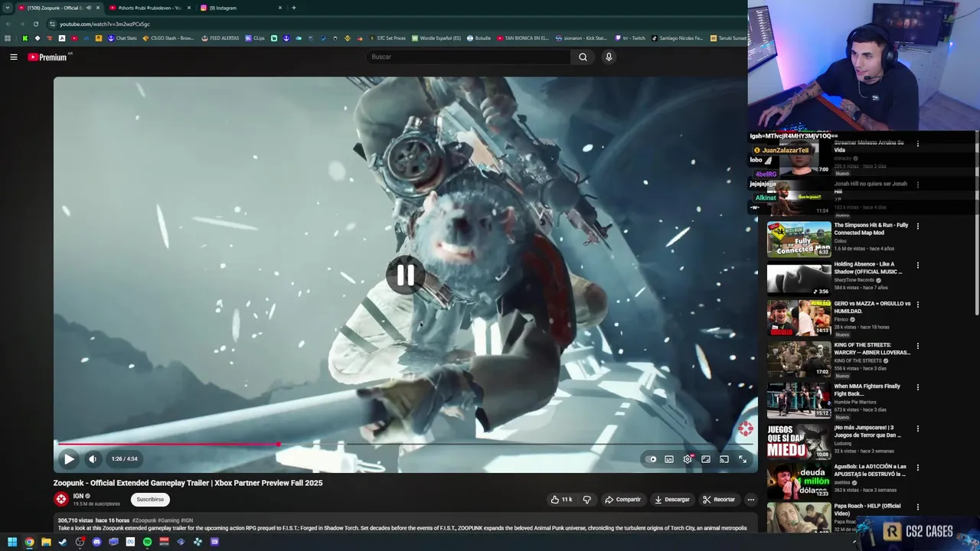Open more actions next to Recortar

tap(750, 499)
